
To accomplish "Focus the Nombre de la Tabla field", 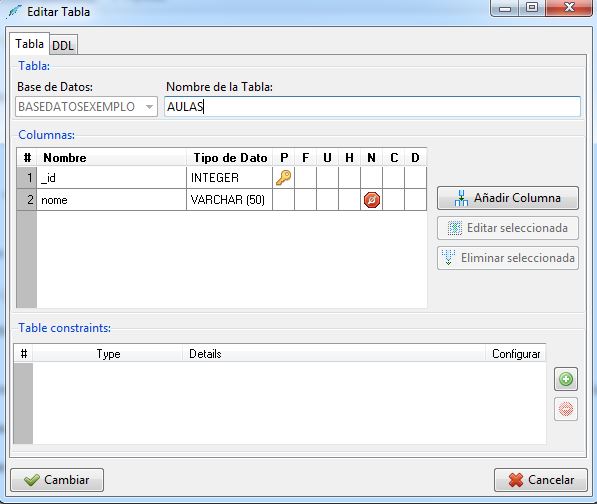I will pyautogui.click(x=372, y=107).
